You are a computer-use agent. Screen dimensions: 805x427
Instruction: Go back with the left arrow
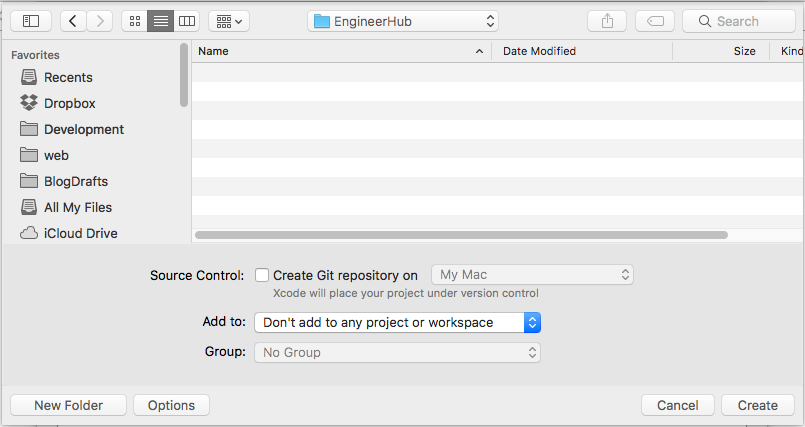pos(73,21)
